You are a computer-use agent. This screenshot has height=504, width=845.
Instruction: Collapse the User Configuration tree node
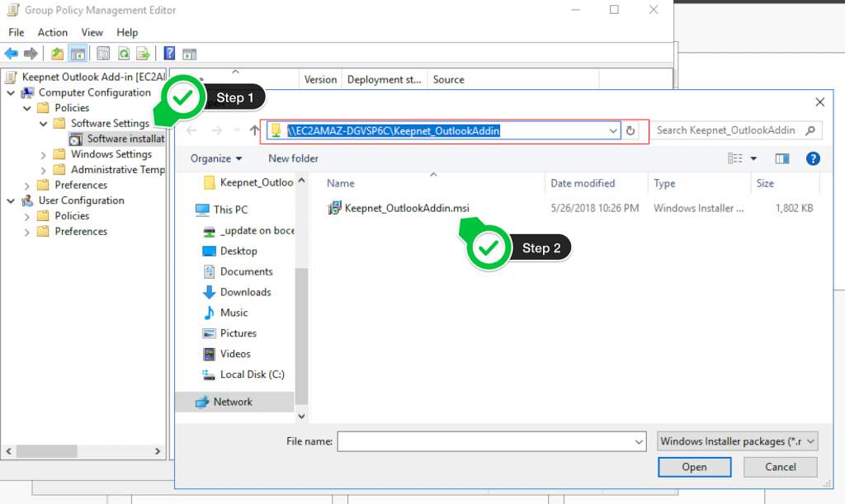[11, 200]
